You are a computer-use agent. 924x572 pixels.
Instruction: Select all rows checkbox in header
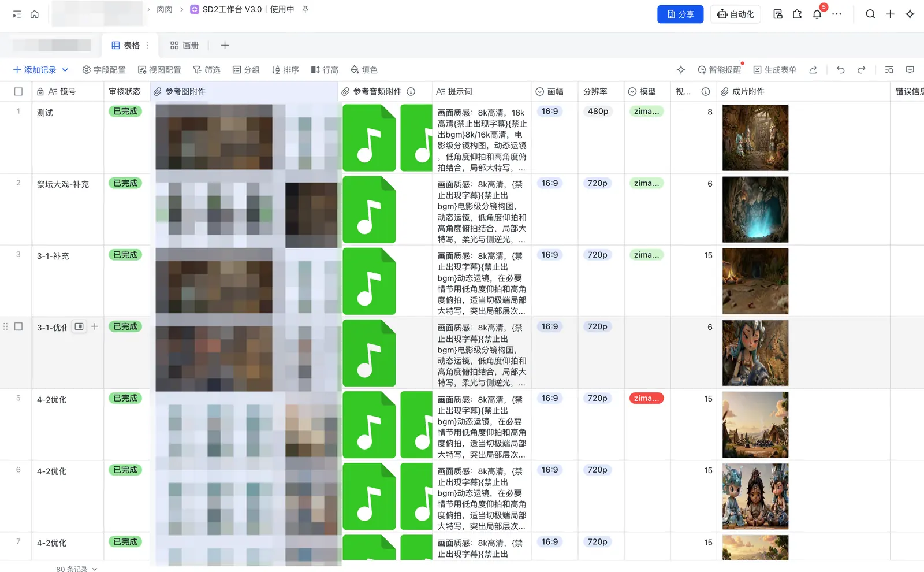(x=18, y=91)
